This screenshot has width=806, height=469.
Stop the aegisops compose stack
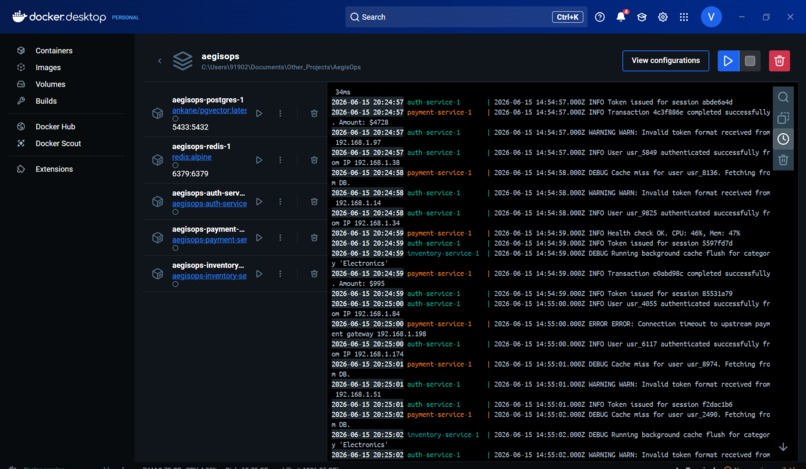750,61
